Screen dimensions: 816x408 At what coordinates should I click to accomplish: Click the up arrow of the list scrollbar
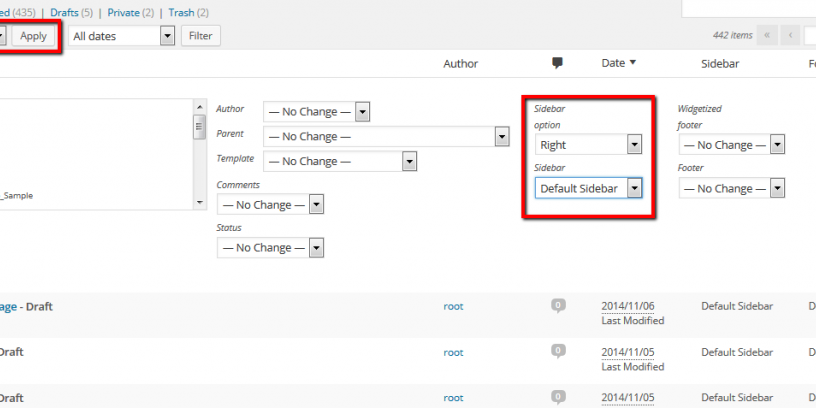(x=199, y=107)
